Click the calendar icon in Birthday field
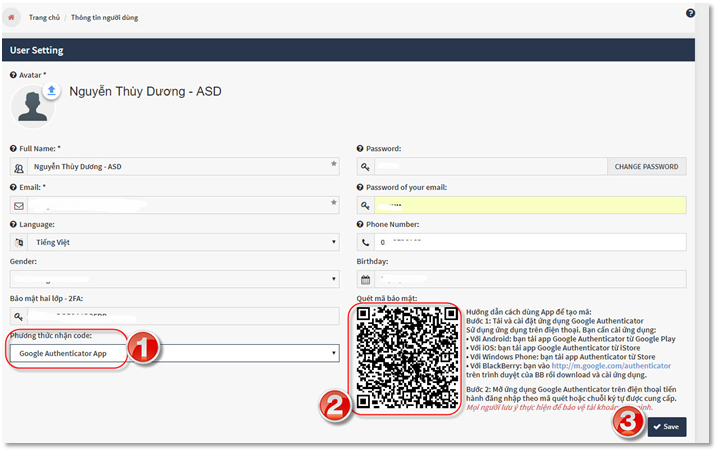 coord(366,280)
